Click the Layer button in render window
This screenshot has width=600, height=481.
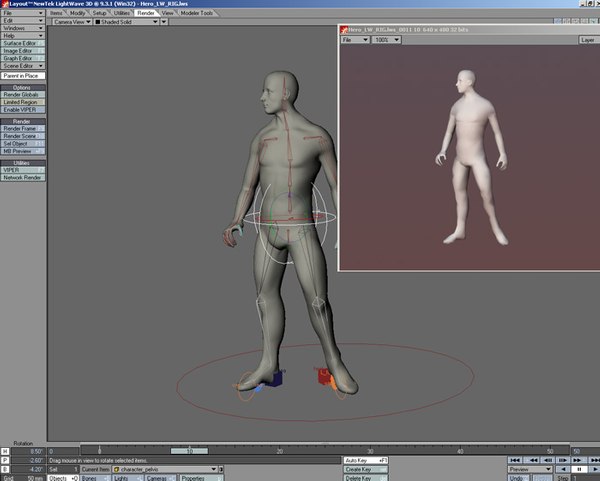[x=589, y=40]
